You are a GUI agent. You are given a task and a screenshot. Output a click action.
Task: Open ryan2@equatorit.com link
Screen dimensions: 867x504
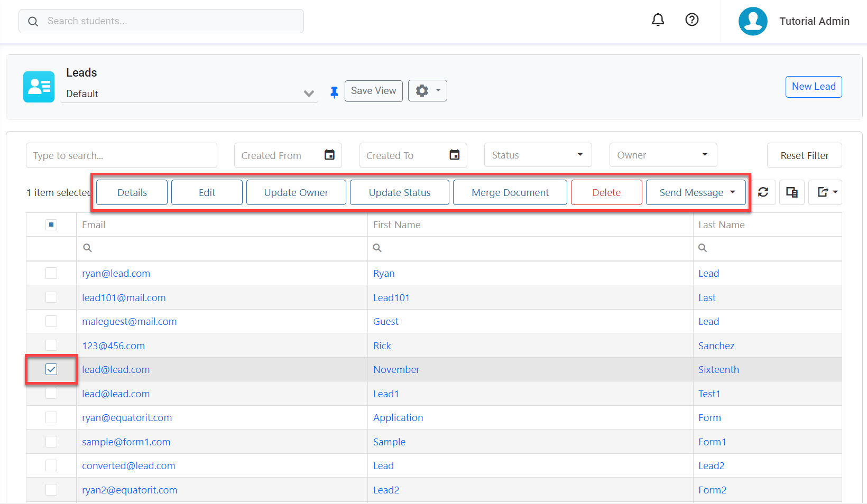coord(130,490)
